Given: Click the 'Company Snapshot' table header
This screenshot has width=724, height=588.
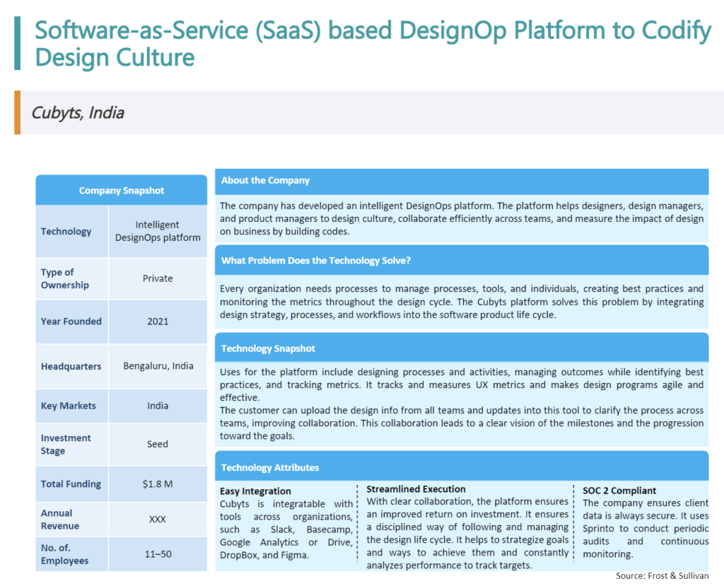Looking at the screenshot, I should tap(122, 190).
